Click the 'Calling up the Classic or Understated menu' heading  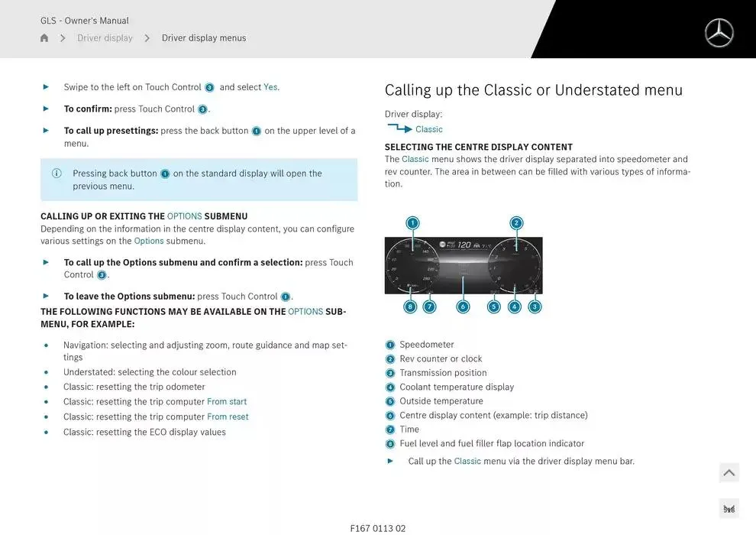(x=533, y=90)
